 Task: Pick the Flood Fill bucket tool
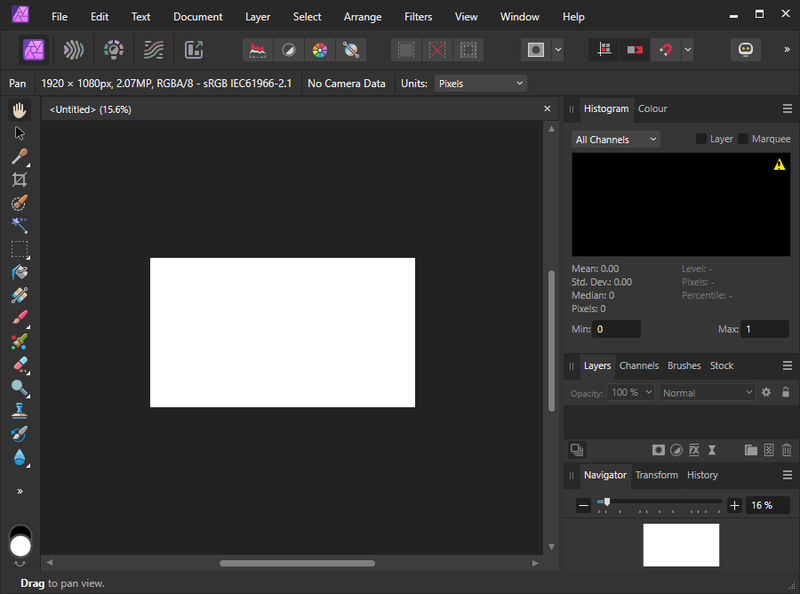pyautogui.click(x=19, y=272)
